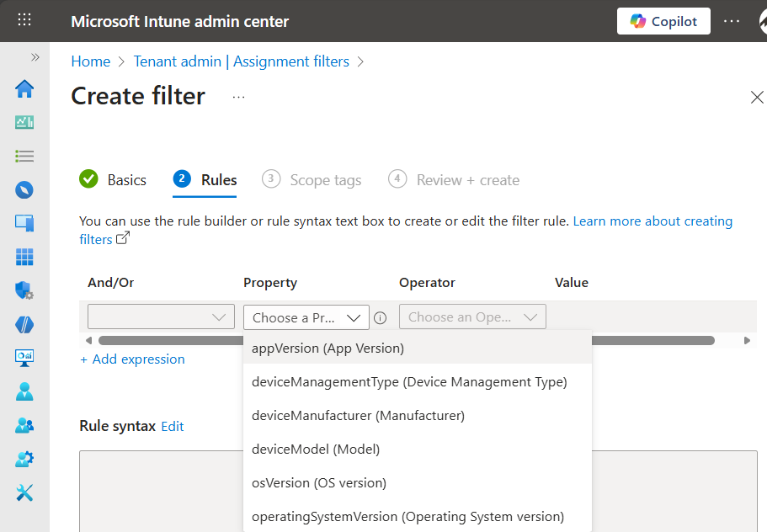This screenshot has width=767, height=532.
Task: Click the All services list icon
Action: [24, 156]
